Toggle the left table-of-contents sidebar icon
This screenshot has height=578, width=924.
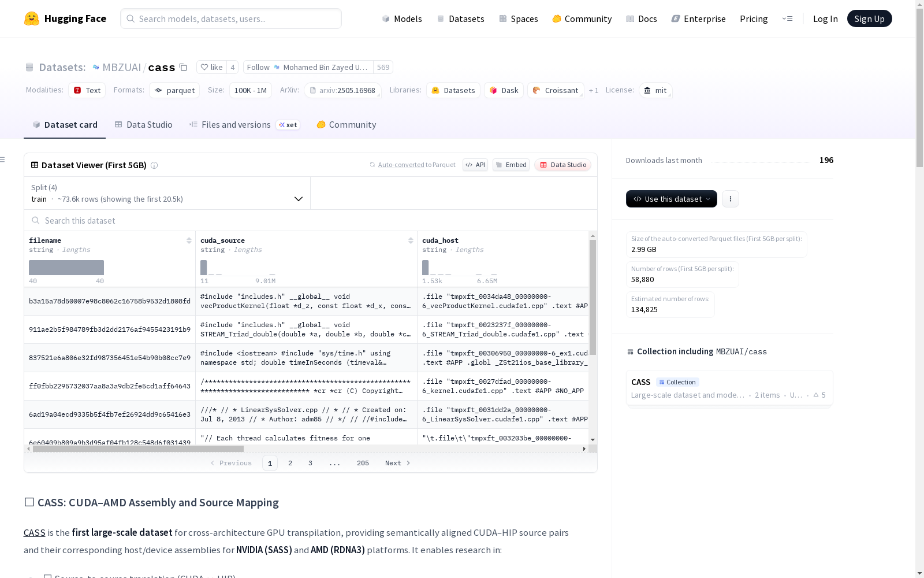point(3,160)
